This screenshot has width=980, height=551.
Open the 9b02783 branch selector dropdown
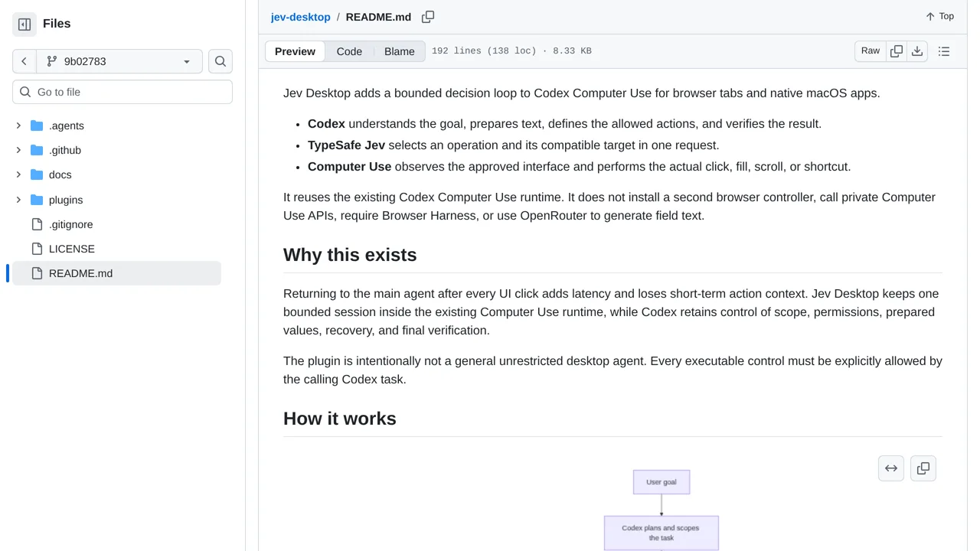click(119, 61)
